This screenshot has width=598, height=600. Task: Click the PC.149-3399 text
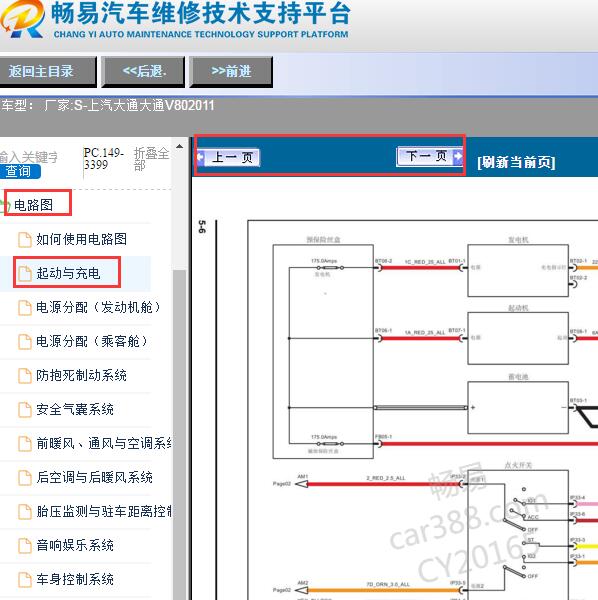pos(103,158)
